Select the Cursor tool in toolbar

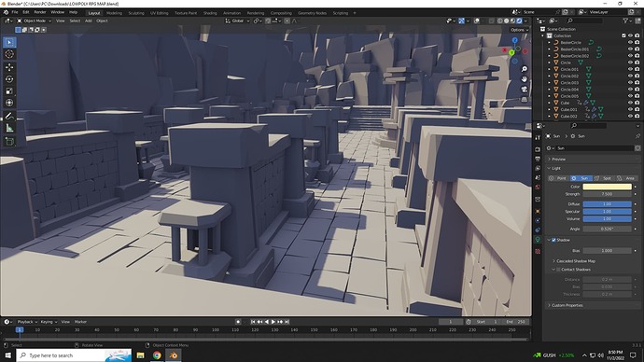pos(9,54)
